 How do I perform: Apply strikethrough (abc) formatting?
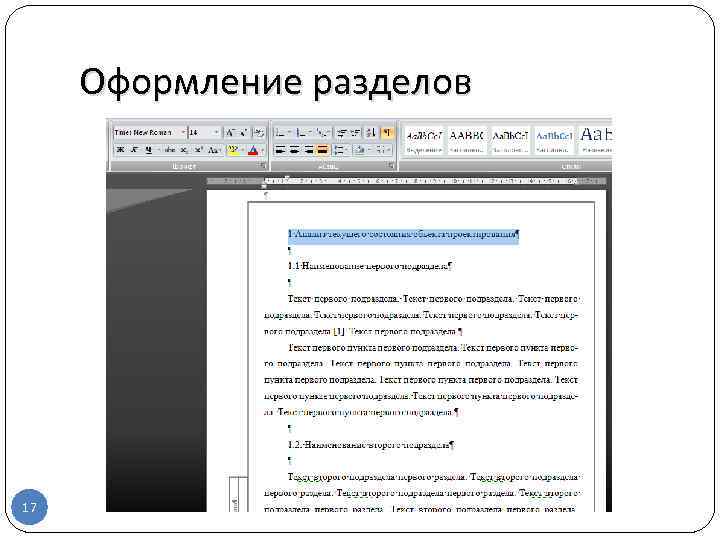(x=169, y=150)
